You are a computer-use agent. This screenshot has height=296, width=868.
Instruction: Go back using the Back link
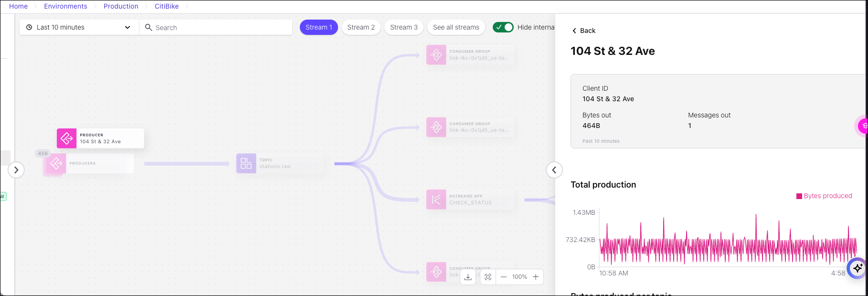(583, 31)
